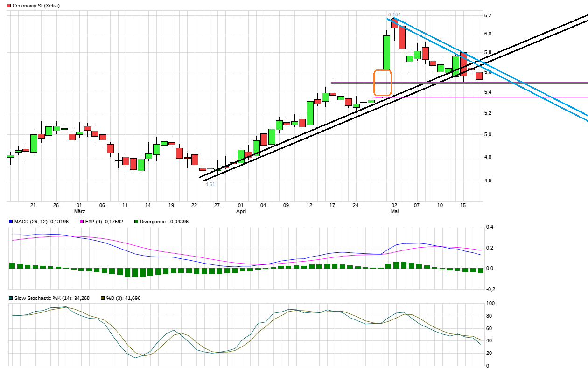The image size is (588, 375).
Task: Click the teal Slow Stochastic %K legend square
Action: [11, 298]
